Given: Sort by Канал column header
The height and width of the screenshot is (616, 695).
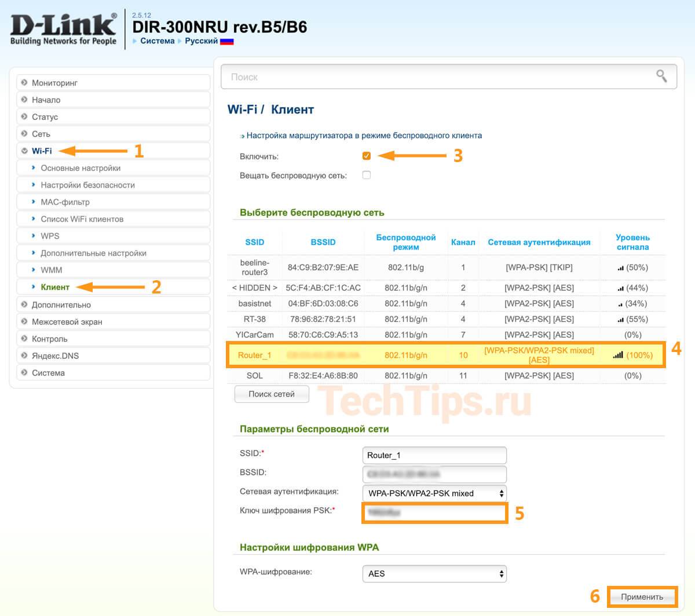Looking at the screenshot, I should point(463,242).
